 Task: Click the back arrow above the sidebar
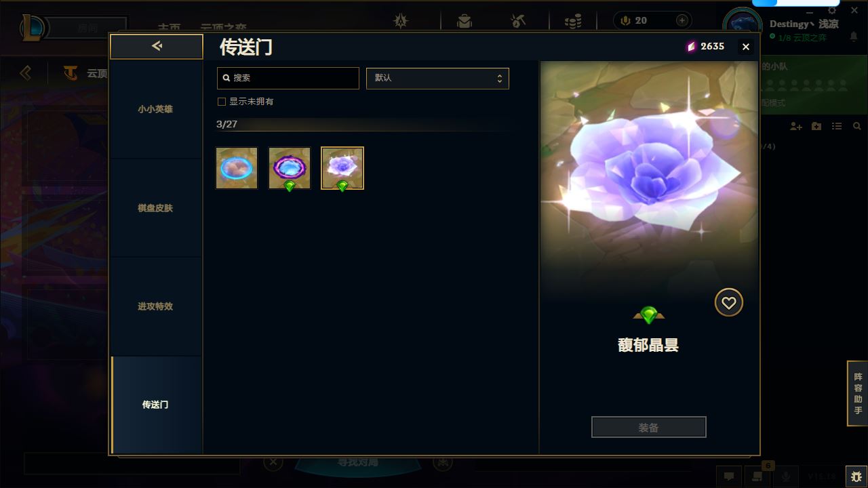pyautogui.click(x=157, y=46)
